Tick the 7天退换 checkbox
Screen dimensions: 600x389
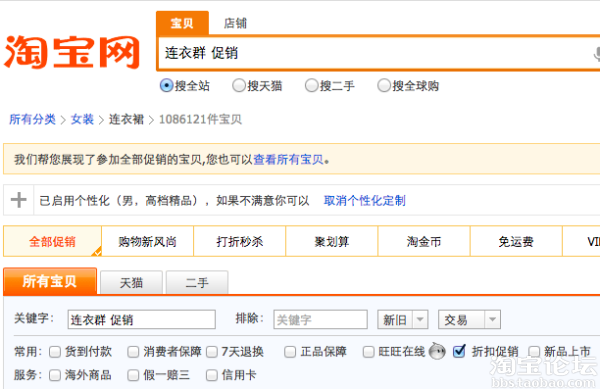pos(212,352)
